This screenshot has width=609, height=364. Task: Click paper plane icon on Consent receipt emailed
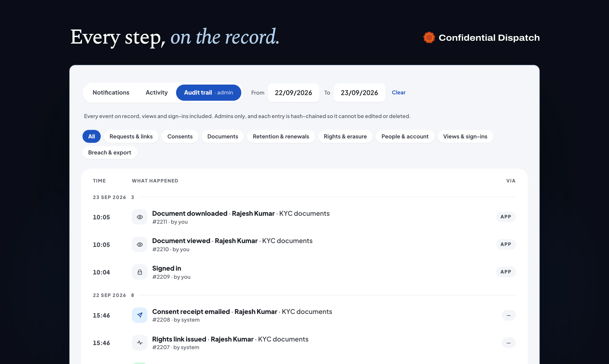(140, 315)
